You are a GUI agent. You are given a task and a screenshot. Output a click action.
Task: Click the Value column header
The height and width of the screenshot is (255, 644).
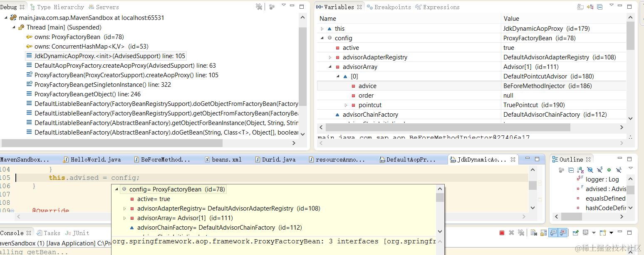pos(563,19)
